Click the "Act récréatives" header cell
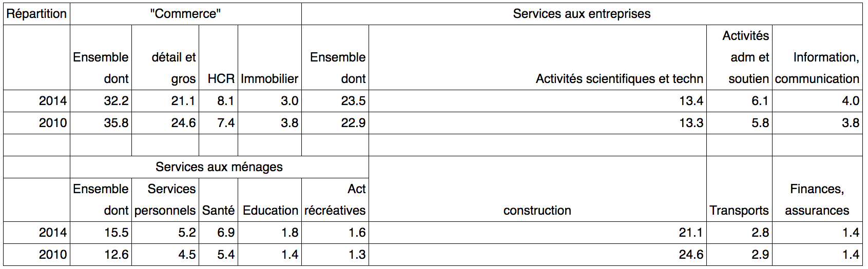868x269 pixels. click(335, 200)
